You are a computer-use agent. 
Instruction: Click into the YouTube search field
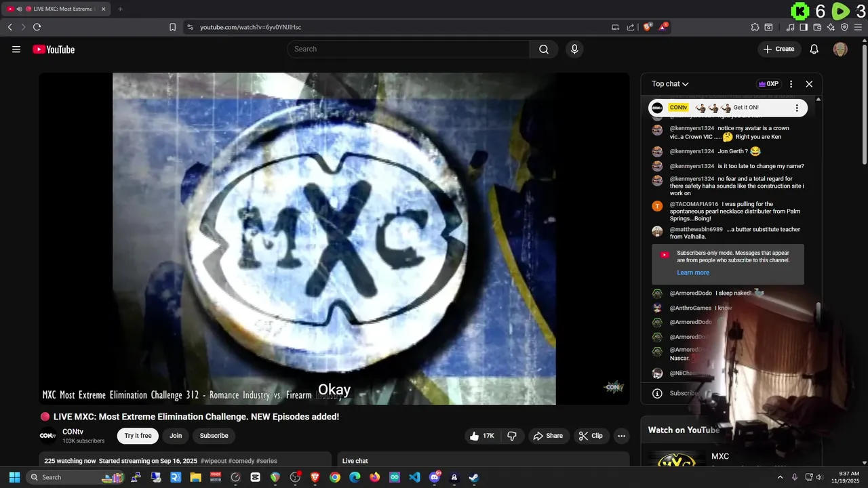pos(408,49)
